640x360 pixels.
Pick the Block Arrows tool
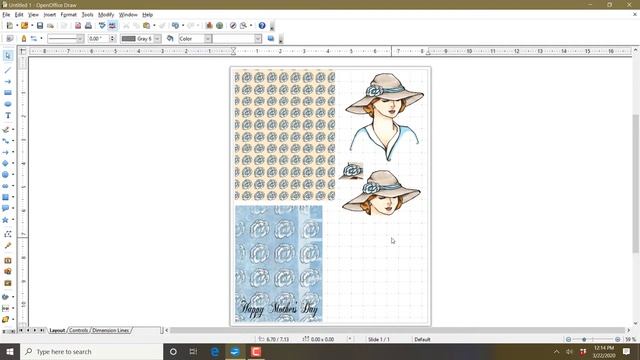point(5,186)
